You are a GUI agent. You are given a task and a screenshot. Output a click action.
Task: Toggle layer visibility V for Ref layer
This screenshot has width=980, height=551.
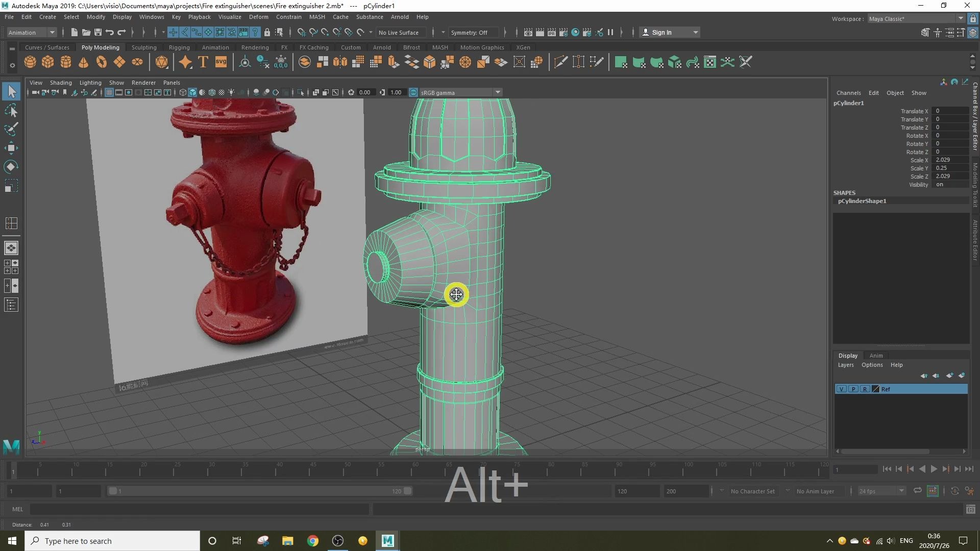tap(841, 389)
